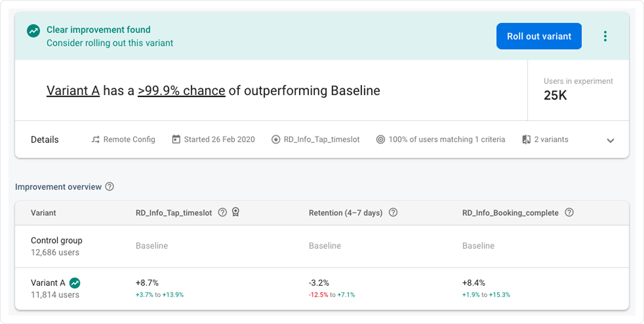Image resolution: width=644 pixels, height=324 pixels.
Task: Click the Variant A underlined link
Action: point(73,91)
